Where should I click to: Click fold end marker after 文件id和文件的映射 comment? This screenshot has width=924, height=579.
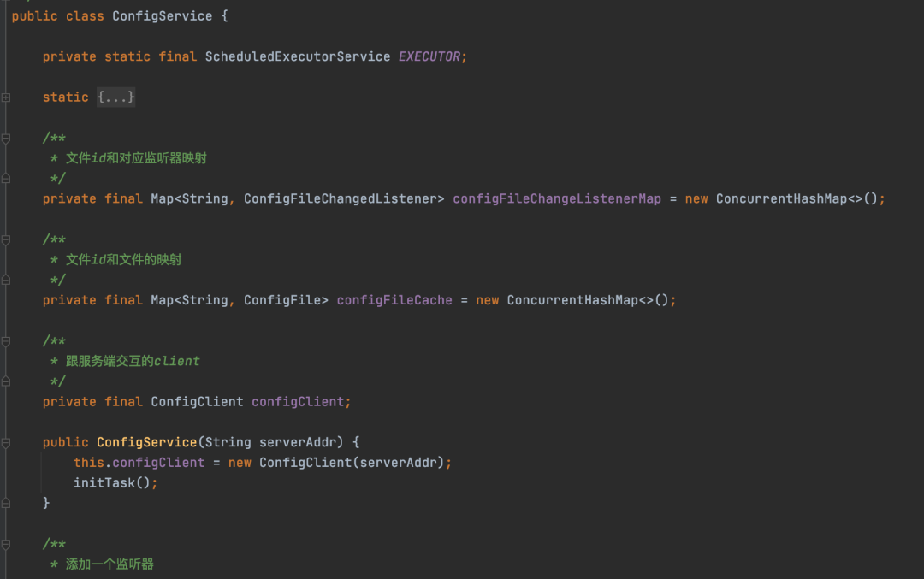[6, 280]
